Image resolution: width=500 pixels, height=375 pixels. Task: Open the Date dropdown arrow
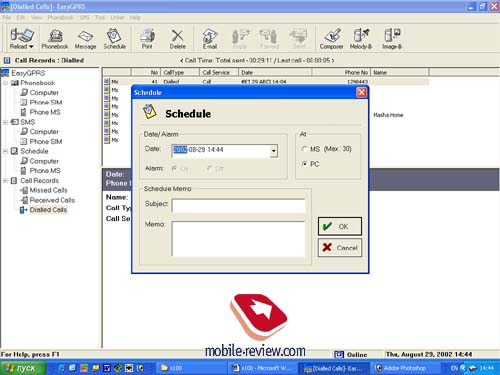[274, 151]
